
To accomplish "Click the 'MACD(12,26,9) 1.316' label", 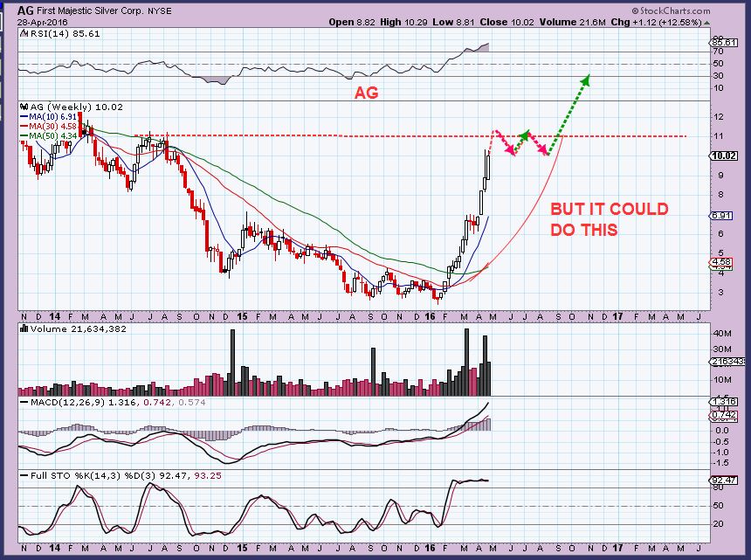I will [x=83, y=403].
